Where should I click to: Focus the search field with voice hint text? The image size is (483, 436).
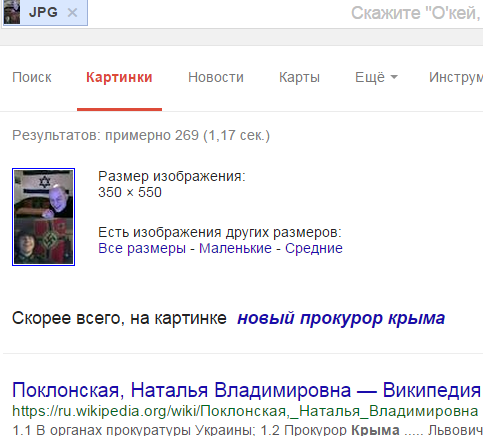(417, 13)
